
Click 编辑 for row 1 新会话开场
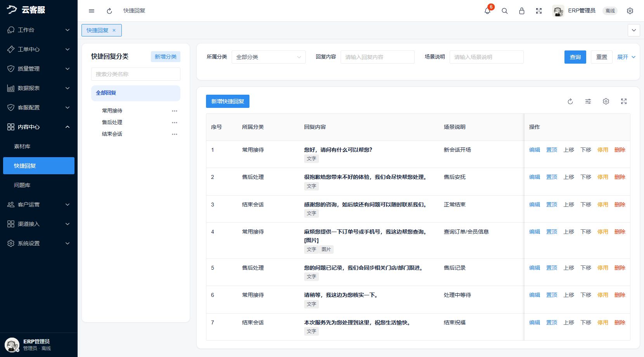coord(535,150)
